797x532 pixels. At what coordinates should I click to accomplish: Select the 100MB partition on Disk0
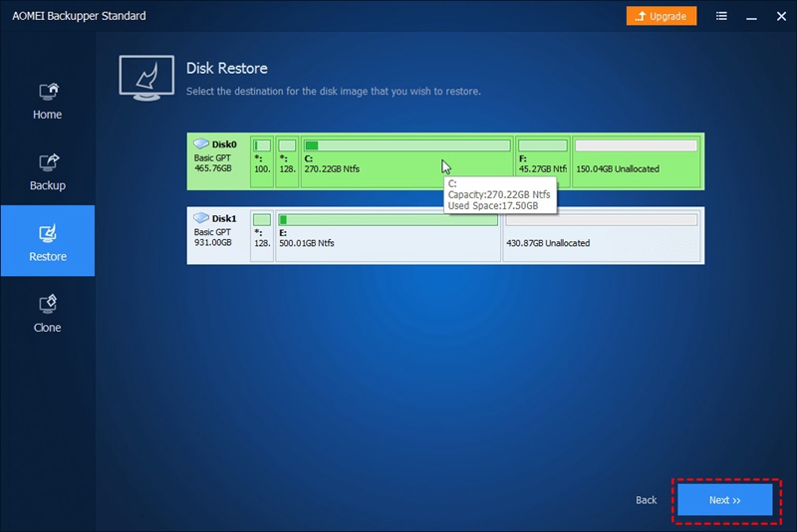[x=262, y=161]
